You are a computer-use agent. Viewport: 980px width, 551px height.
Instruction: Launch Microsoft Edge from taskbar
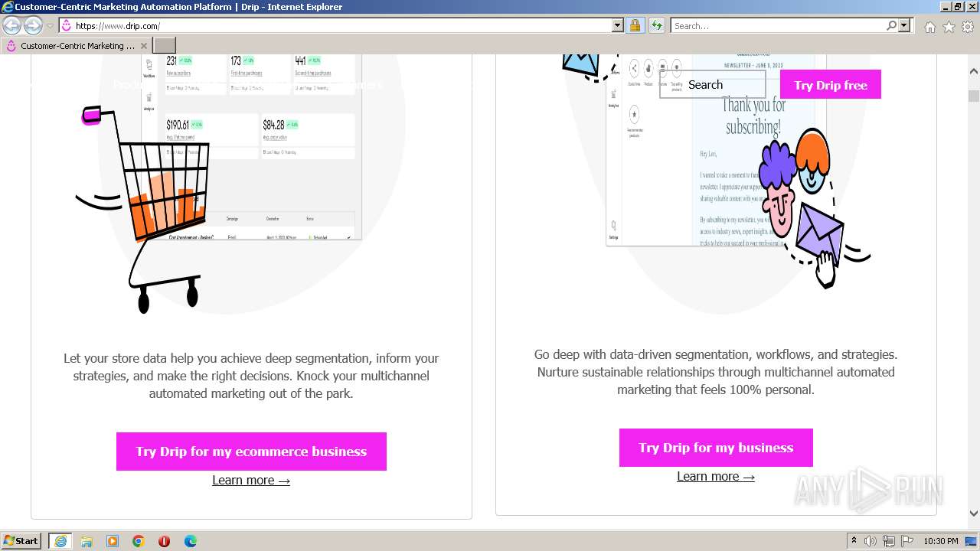pos(191,541)
